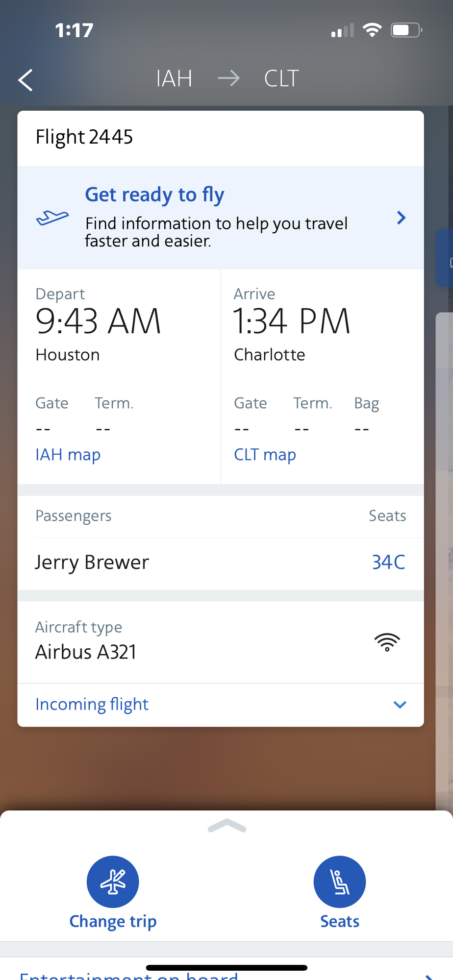Tap the iOS home indicator bar
453x980 pixels.
pos(226,968)
